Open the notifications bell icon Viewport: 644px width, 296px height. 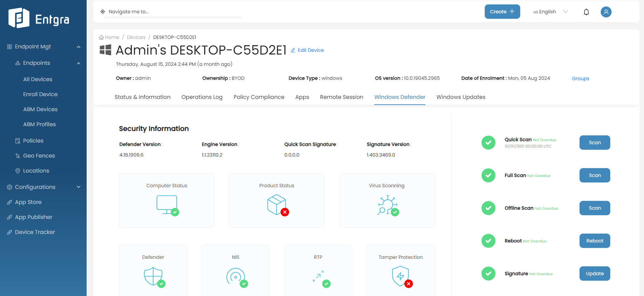pyautogui.click(x=586, y=12)
